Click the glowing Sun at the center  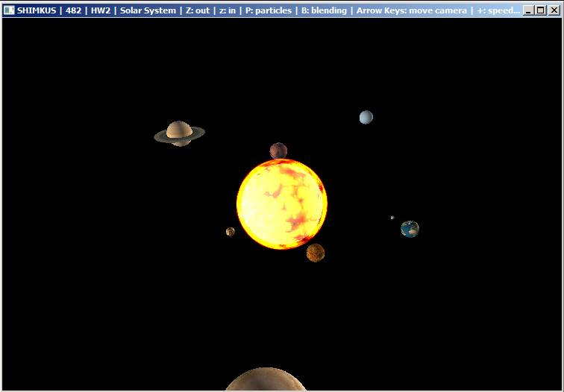pos(282,203)
